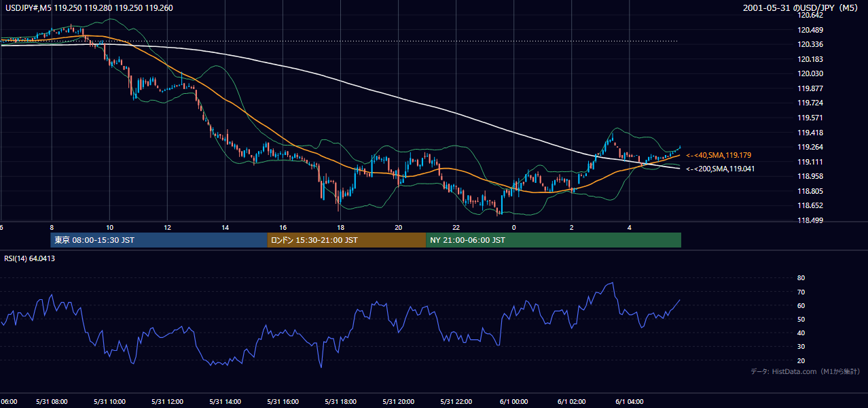Click hour 8 on the price chart time axis

pos(52,227)
